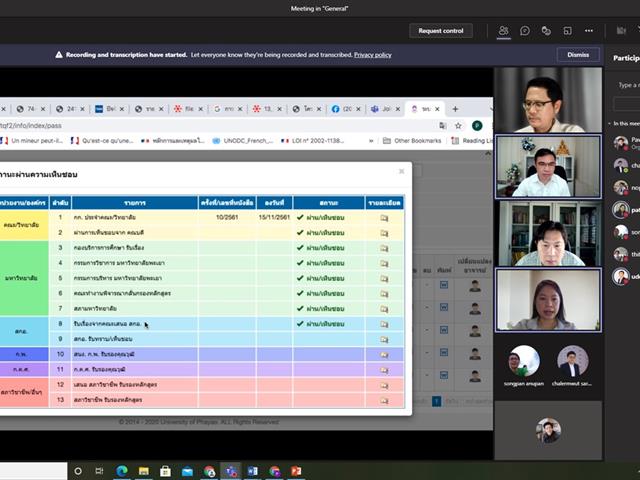Open the UNODC_French bookmark

tap(243, 141)
